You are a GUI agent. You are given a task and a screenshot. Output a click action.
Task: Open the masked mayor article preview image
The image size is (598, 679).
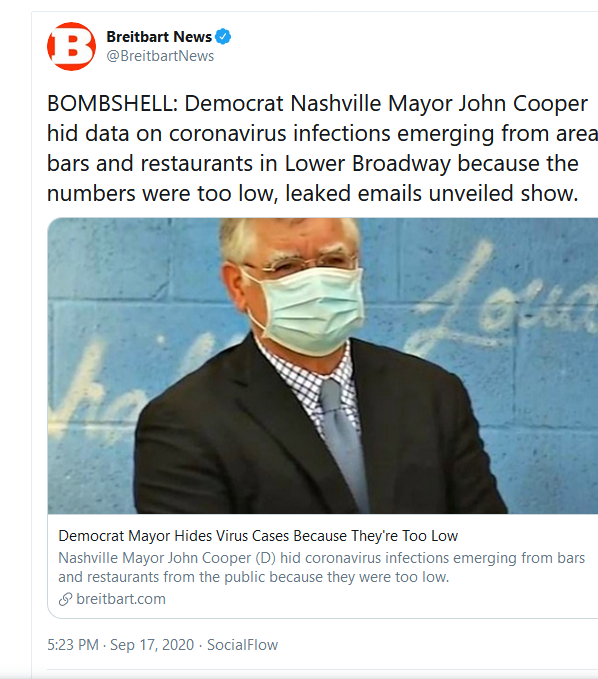pyautogui.click(x=323, y=365)
